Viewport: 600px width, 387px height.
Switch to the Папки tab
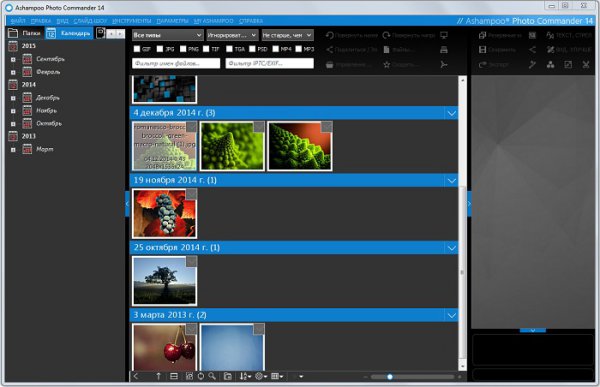[25, 33]
